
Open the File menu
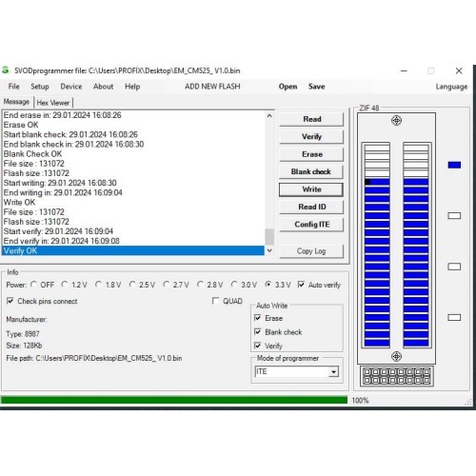(x=13, y=87)
